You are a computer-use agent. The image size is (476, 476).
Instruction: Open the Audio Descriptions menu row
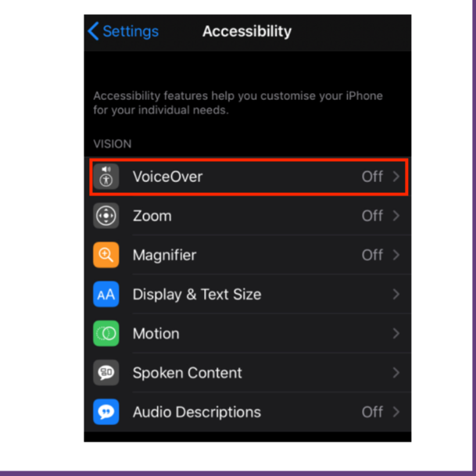coord(248,412)
